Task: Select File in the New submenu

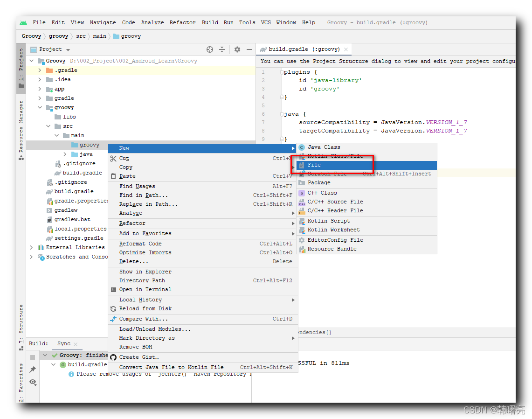Action: point(366,165)
